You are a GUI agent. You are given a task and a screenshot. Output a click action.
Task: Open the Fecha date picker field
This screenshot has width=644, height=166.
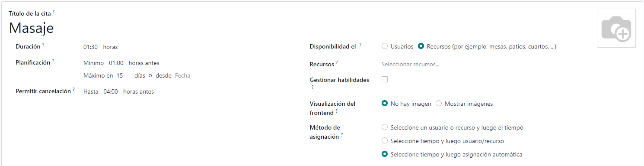tap(183, 75)
